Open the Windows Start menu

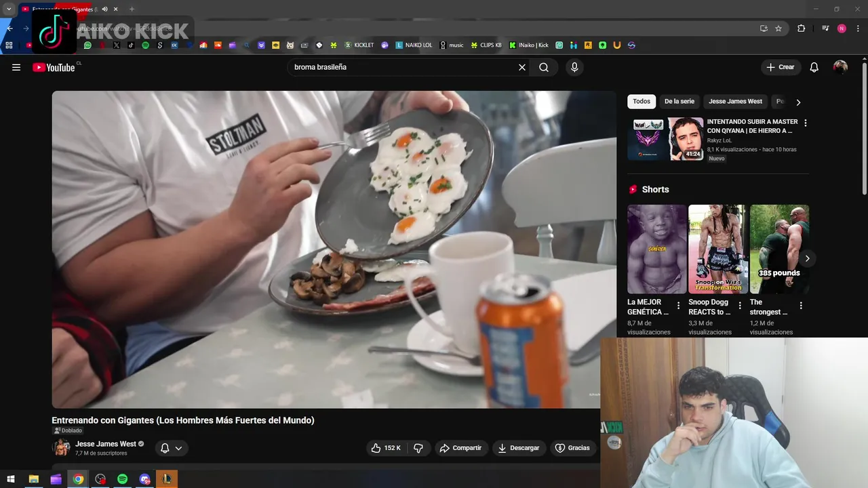11,479
